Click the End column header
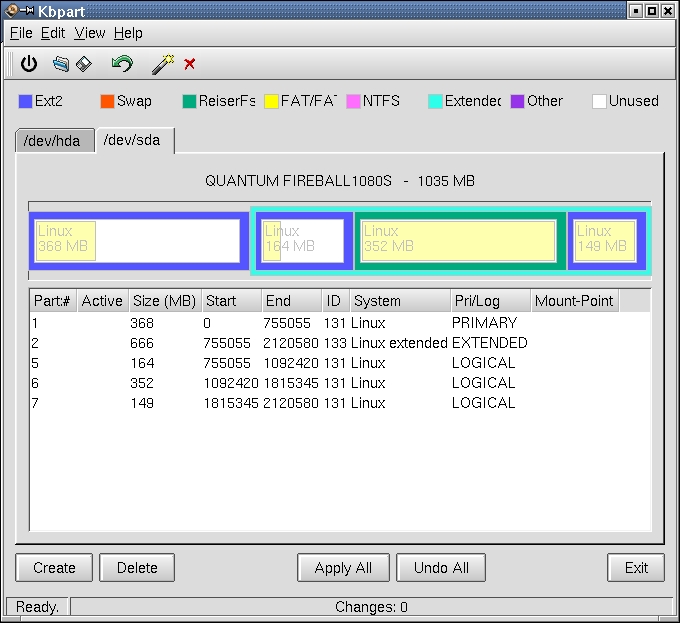Viewport: 680px width, 623px height. tap(292, 301)
